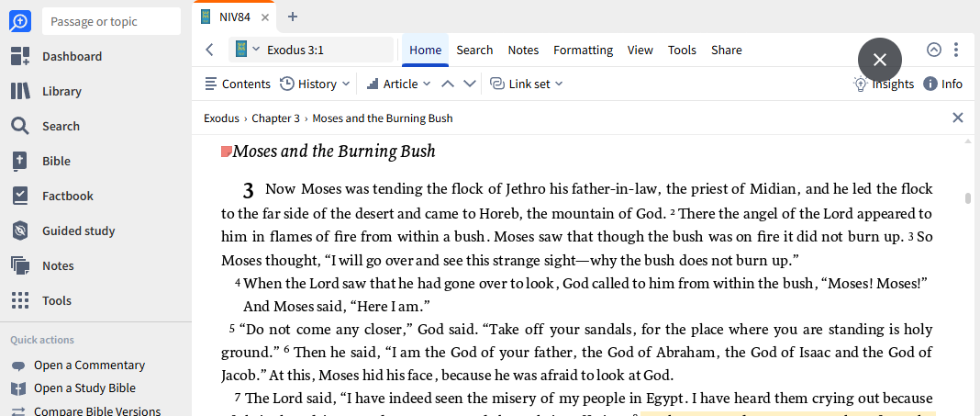Toggle Insights lightbulb
This screenshot has height=416, width=980.
[883, 84]
